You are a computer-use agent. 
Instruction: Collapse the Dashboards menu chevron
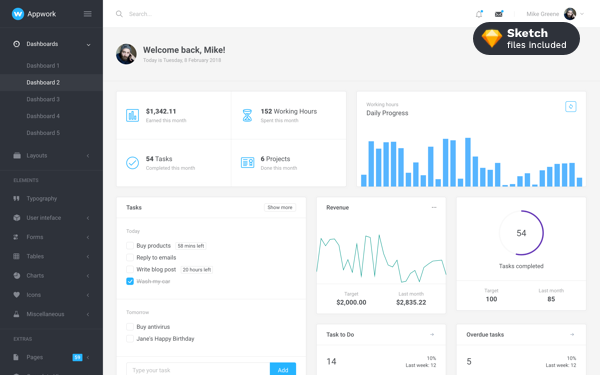click(x=88, y=44)
